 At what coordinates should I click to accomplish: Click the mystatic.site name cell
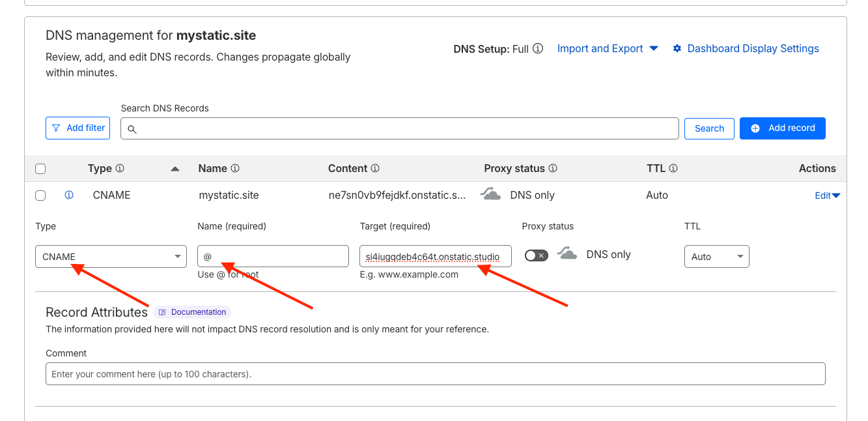[229, 195]
